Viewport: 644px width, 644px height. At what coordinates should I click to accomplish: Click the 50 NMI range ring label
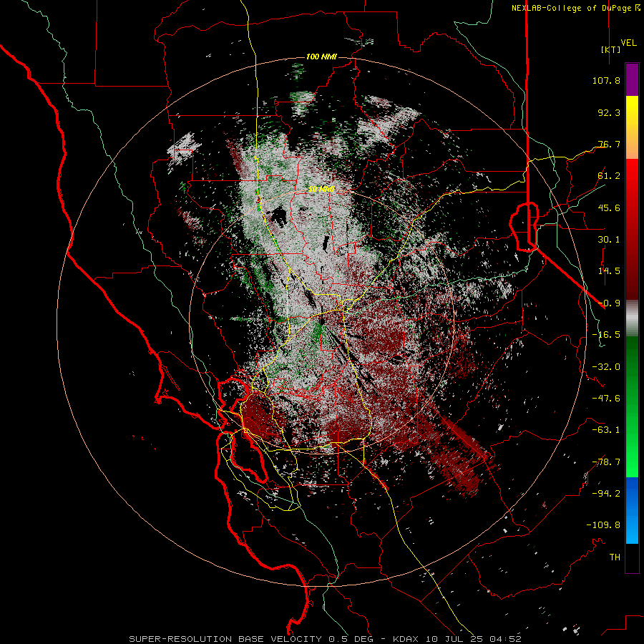[x=321, y=190]
